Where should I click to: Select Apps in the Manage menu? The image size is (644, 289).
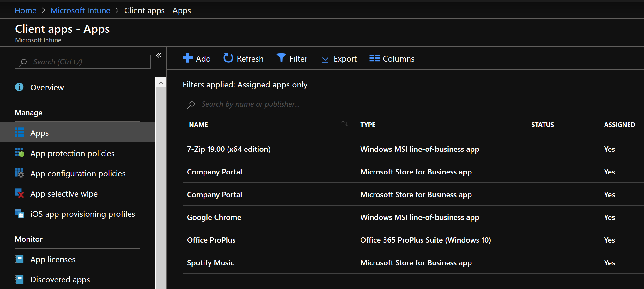click(78, 133)
